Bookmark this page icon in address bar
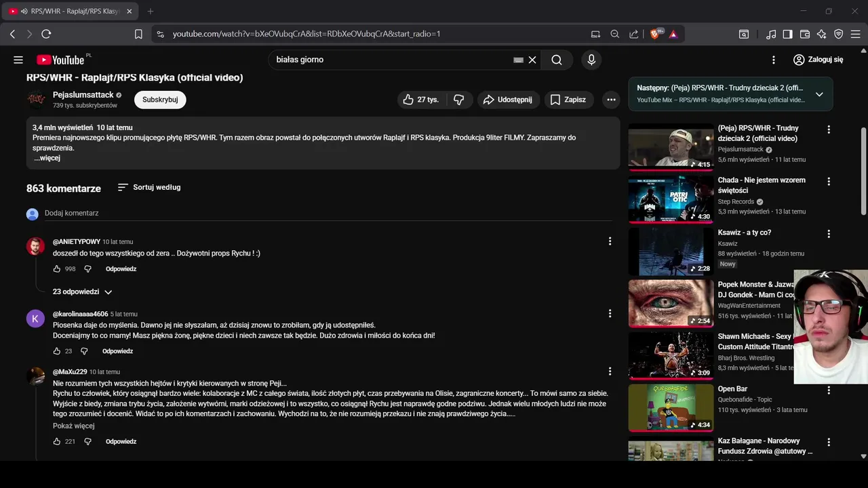This screenshot has height=488, width=868. click(138, 34)
